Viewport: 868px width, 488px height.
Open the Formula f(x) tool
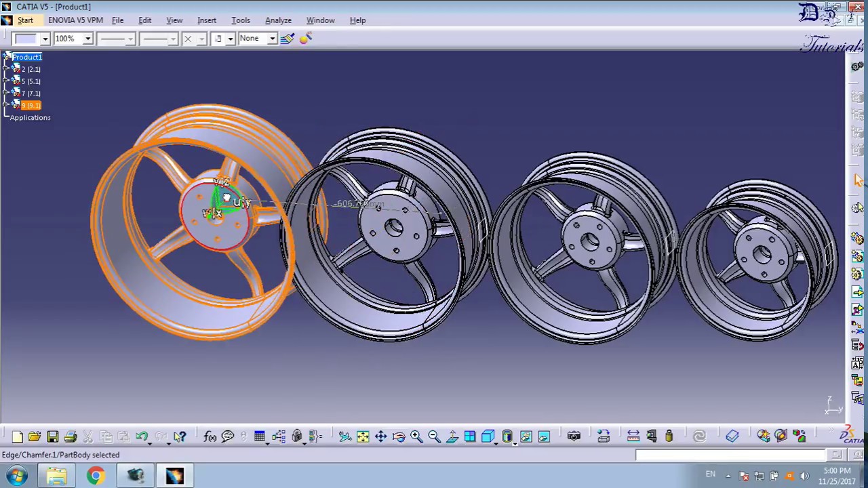pos(210,436)
